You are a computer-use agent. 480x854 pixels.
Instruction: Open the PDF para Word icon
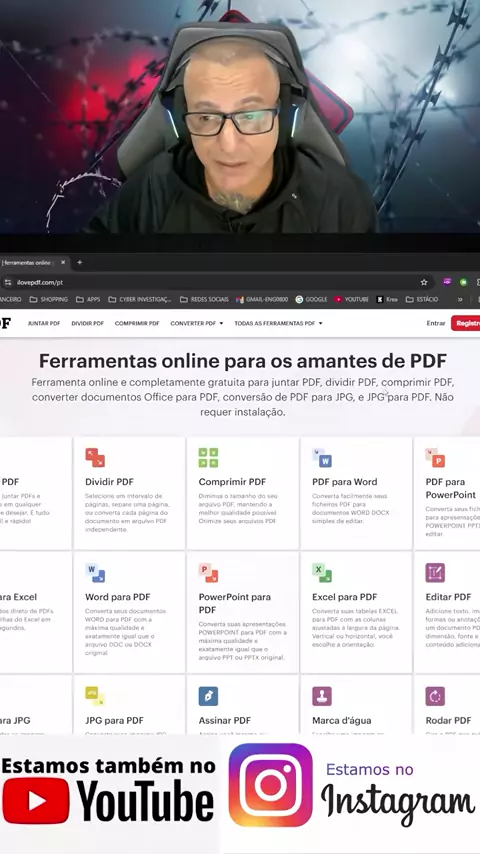(x=322, y=458)
